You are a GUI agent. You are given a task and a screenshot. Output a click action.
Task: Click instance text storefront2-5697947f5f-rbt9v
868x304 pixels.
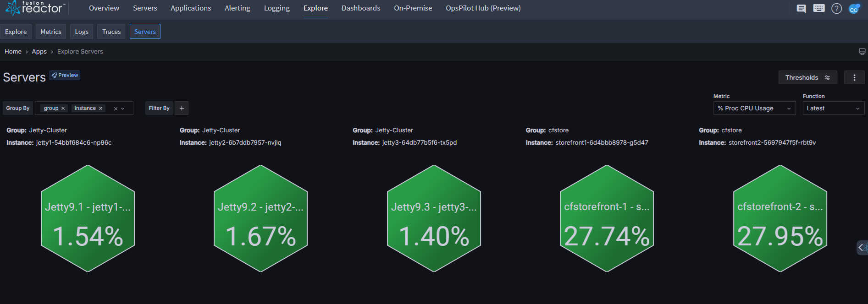tap(772, 143)
